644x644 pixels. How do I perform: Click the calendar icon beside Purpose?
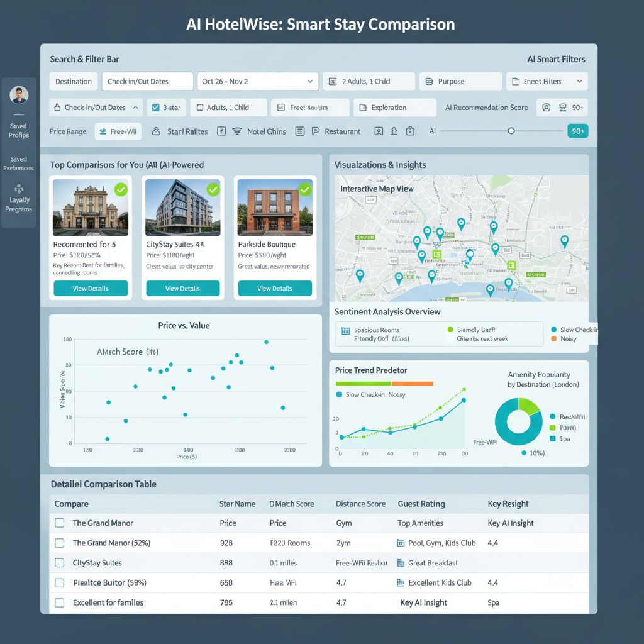429,82
